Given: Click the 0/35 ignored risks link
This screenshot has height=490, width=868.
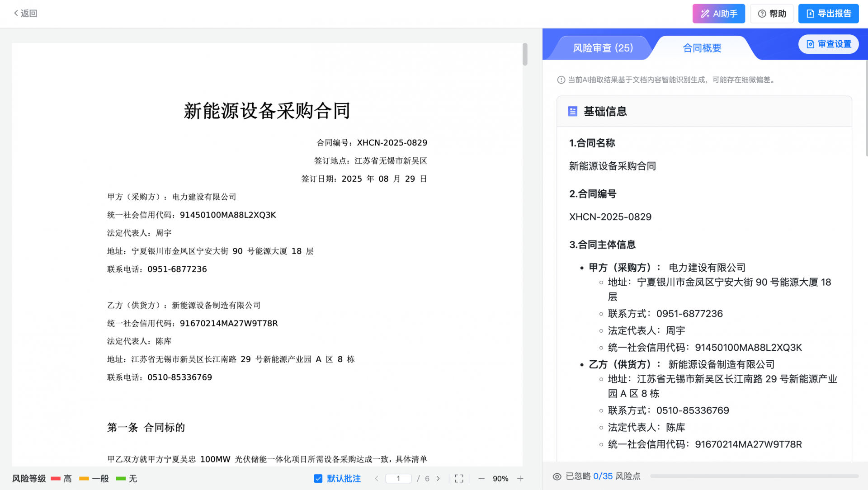Looking at the screenshot, I should (603, 476).
